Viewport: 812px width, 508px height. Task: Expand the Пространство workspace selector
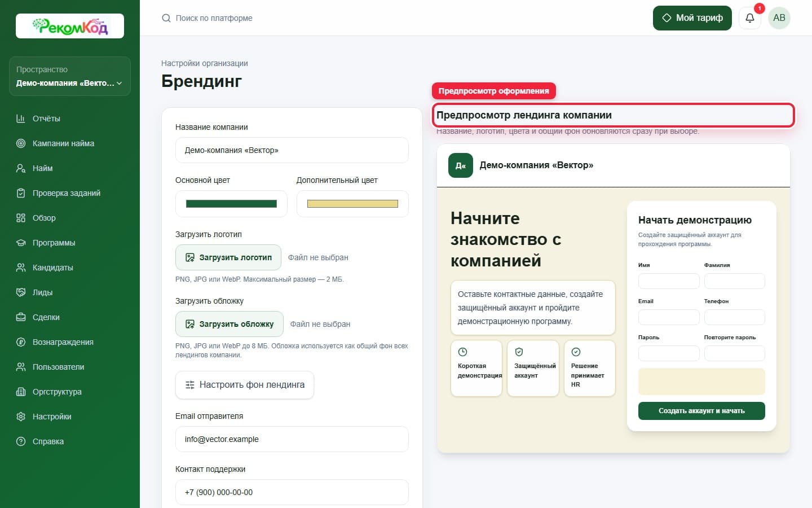(70, 76)
